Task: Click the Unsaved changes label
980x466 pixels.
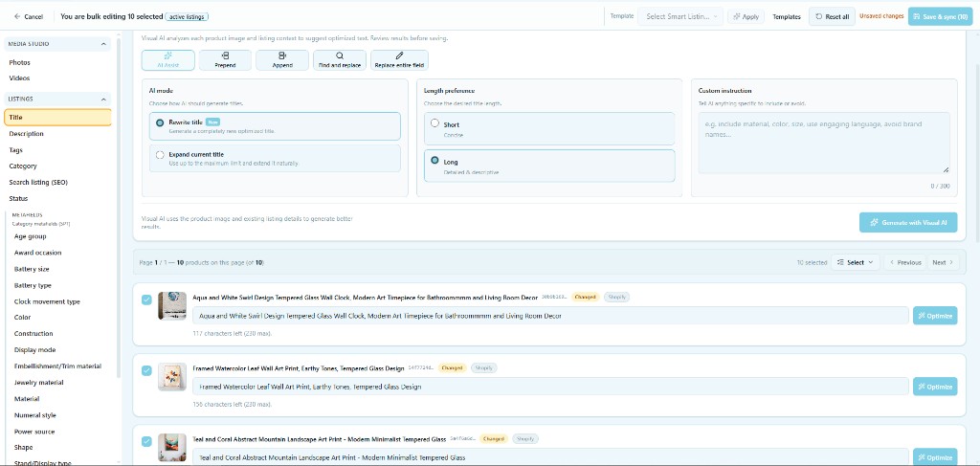Action: [881, 16]
